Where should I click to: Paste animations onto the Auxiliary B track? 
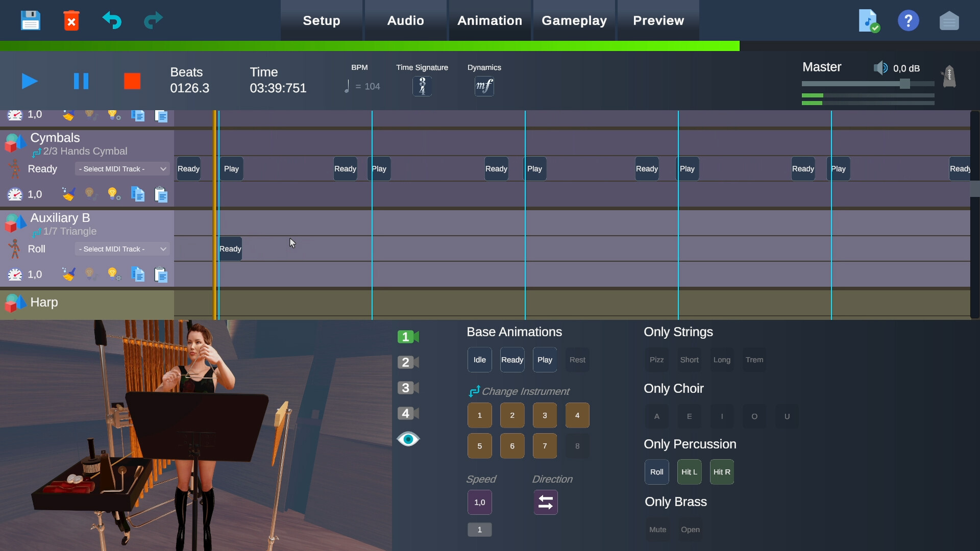(161, 274)
